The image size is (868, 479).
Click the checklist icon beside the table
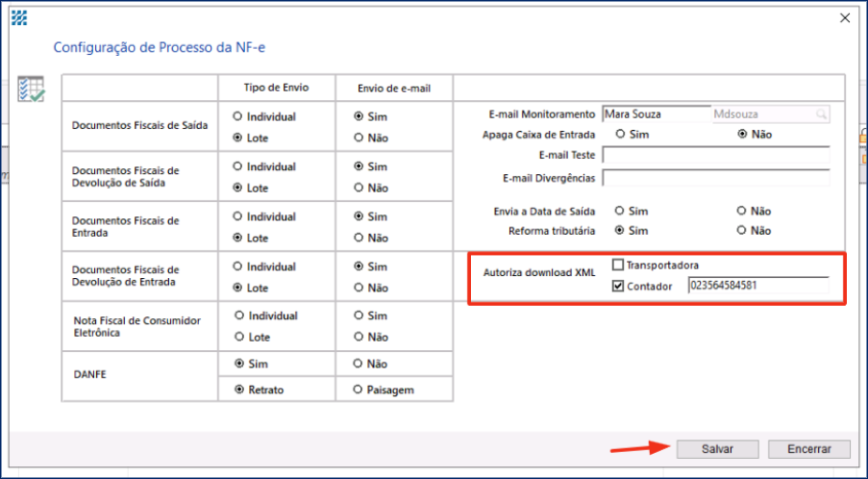point(31,88)
